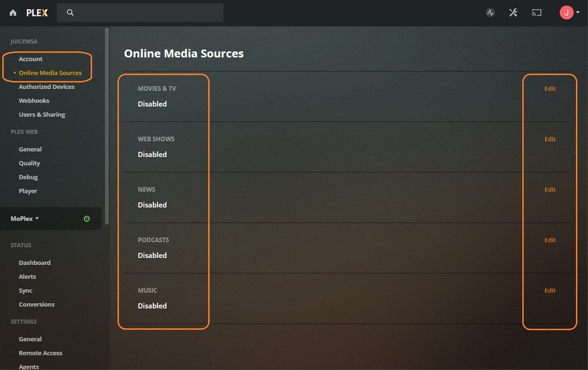Screen dimensions: 588x370
Task: Click the red user avatar icon
Action: click(x=566, y=13)
